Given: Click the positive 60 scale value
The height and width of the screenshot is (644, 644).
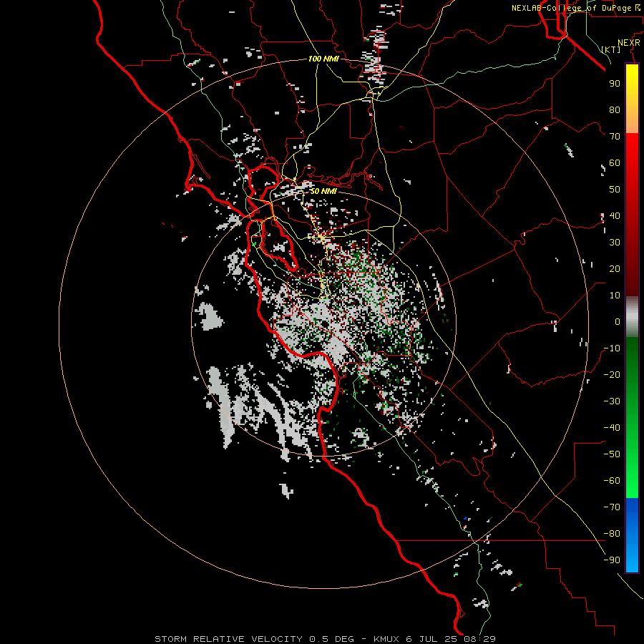Looking at the screenshot, I should pos(615,162).
